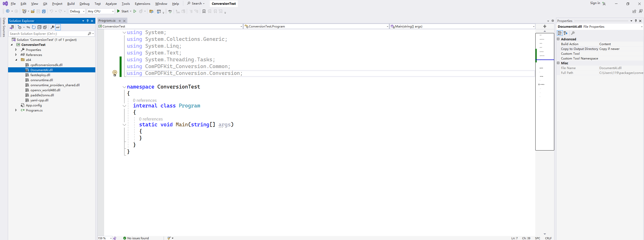Toggle a bookmark on the current line
The height and width of the screenshot is (240, 644).
[x=204, y=11]
